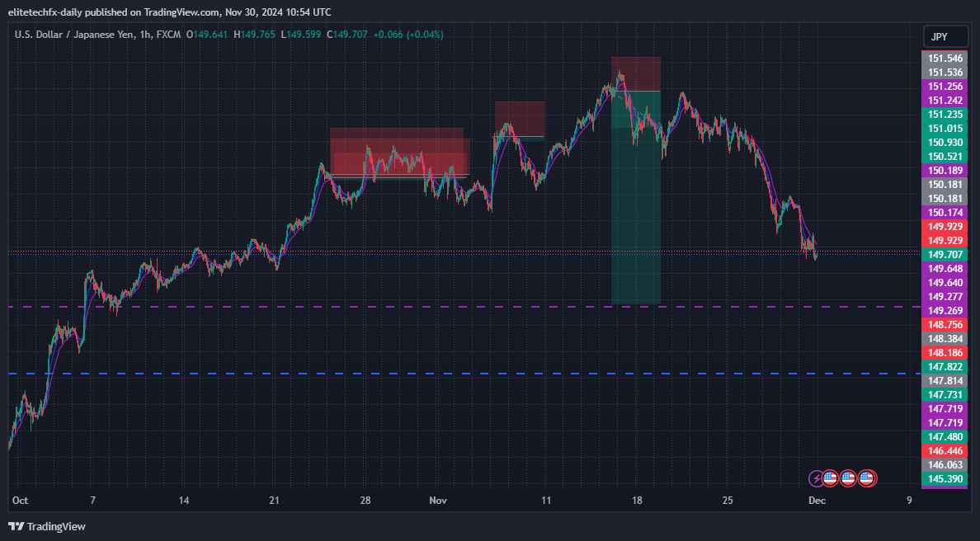
Task: Click the green 151.235 price label
Action: click(945, 115)
